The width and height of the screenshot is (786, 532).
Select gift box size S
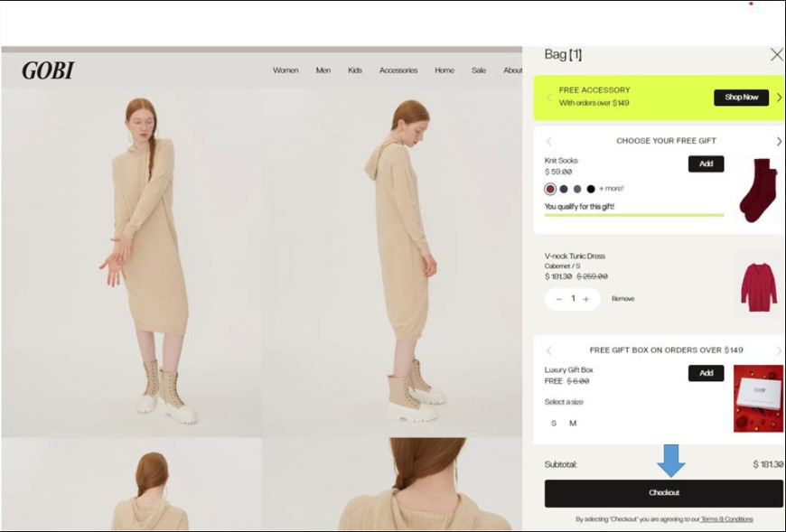pyautogui.click(x=554, y=424)
